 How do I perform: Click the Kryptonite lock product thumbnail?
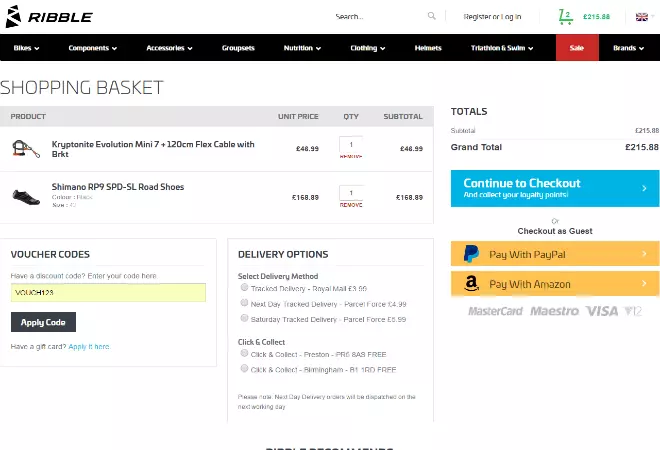tap(26, 149)
